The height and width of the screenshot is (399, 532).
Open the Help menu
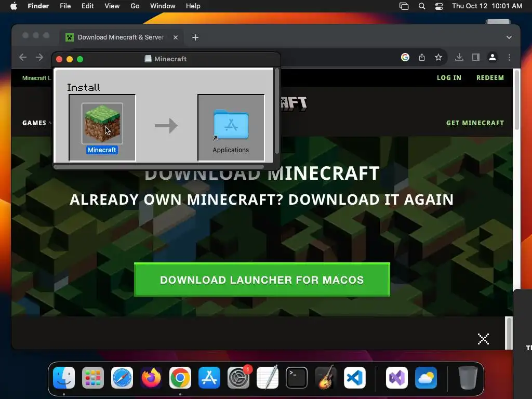(x=193, y=6)
